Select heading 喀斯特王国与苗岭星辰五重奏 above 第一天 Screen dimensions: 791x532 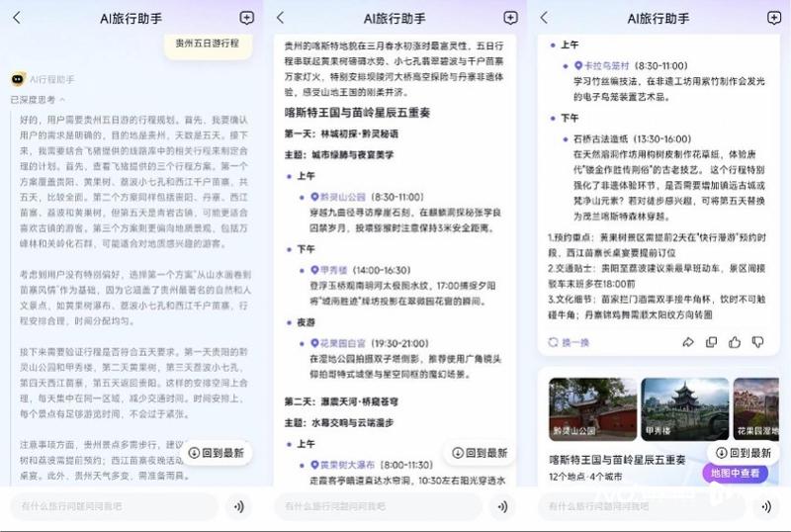point(357,113)
